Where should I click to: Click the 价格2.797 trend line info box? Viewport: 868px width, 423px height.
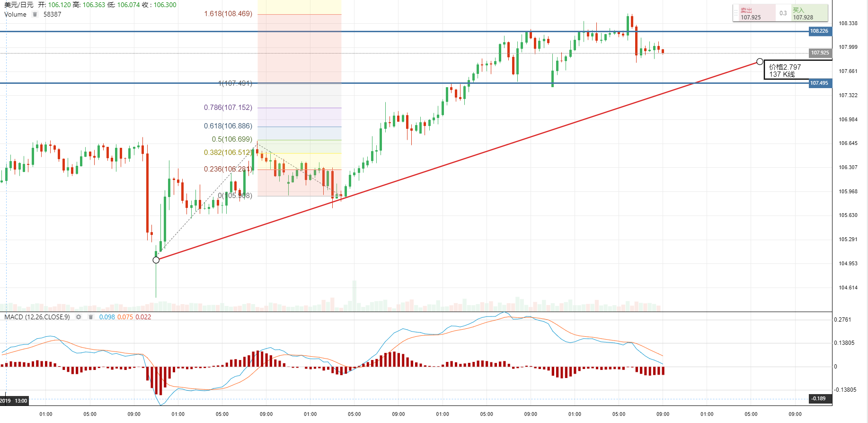pos(786,71)
